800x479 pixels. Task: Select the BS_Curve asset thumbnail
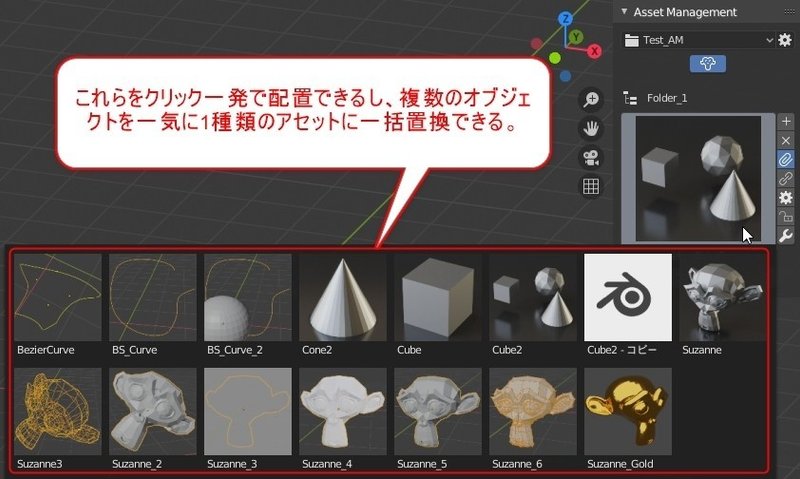pos(153,297)
